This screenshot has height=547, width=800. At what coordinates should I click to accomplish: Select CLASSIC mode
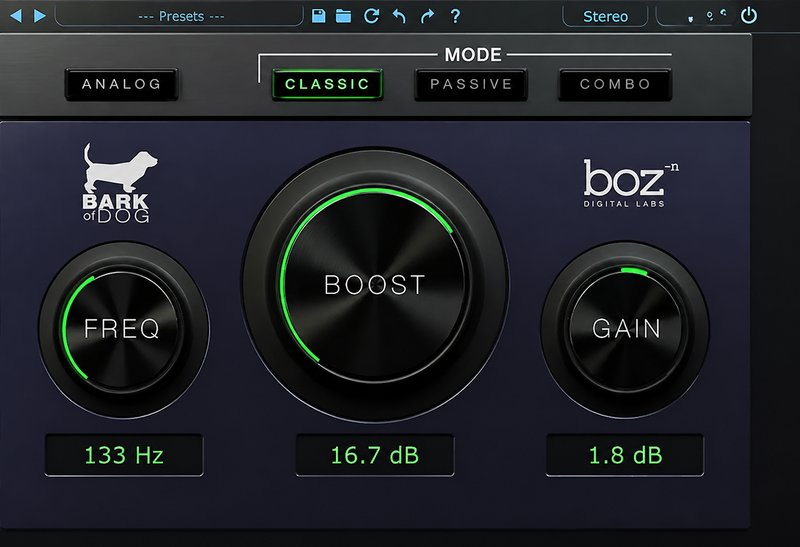click(327, 84)
